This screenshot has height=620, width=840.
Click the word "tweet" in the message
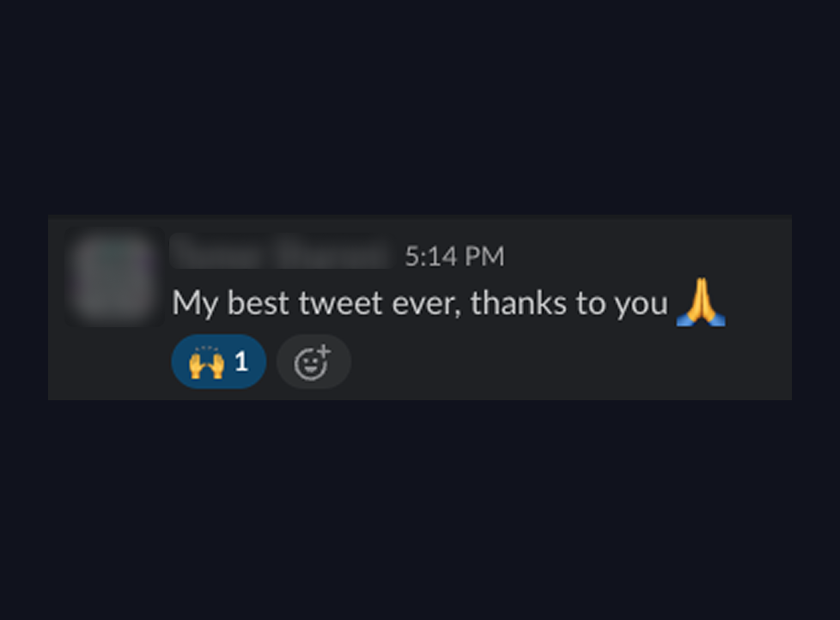[x=341, y=303]
